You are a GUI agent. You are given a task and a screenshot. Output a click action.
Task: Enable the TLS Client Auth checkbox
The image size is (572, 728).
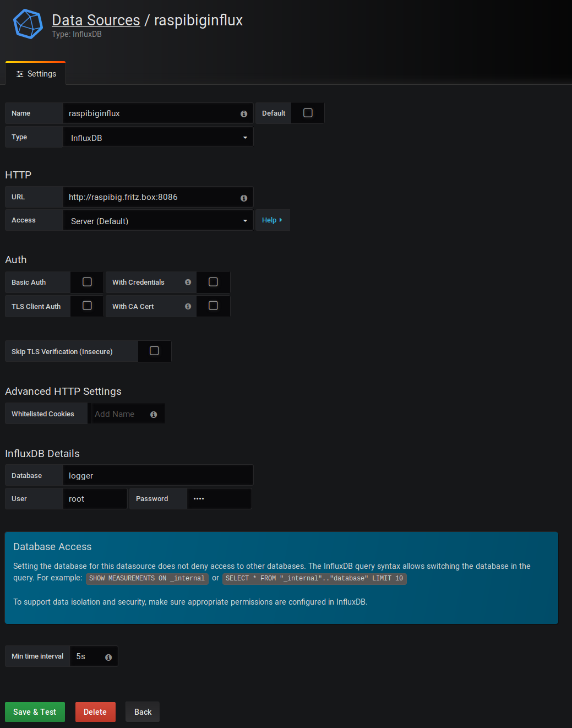(87, 306)
